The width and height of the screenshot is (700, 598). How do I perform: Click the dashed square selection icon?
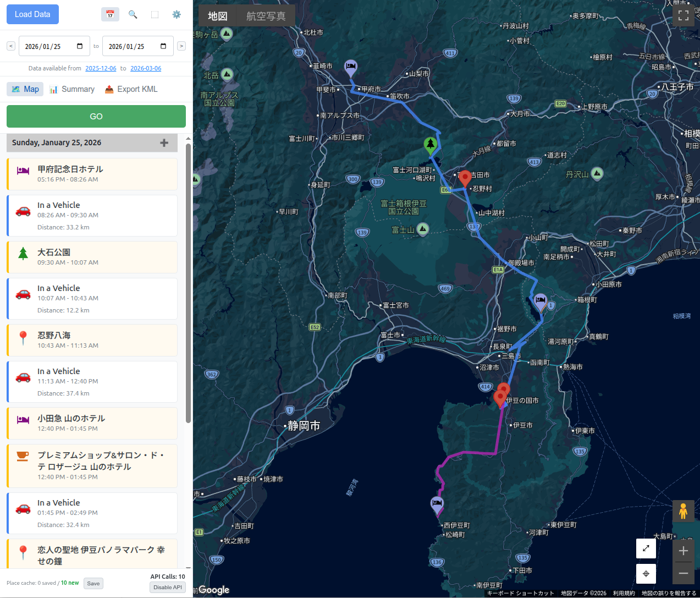(x=155, y=14)
